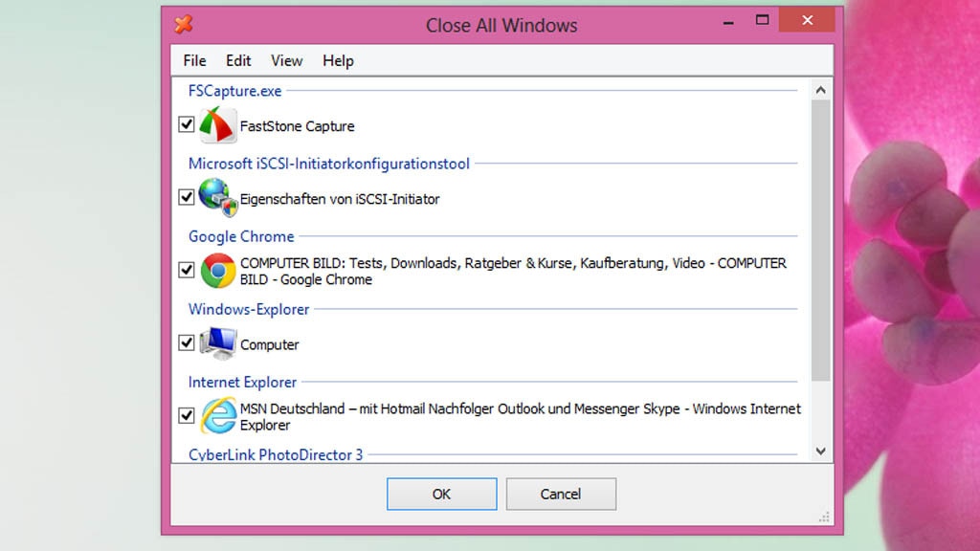
Task: Maximize the Close All Windows dialog
Action: click(762, 21)
